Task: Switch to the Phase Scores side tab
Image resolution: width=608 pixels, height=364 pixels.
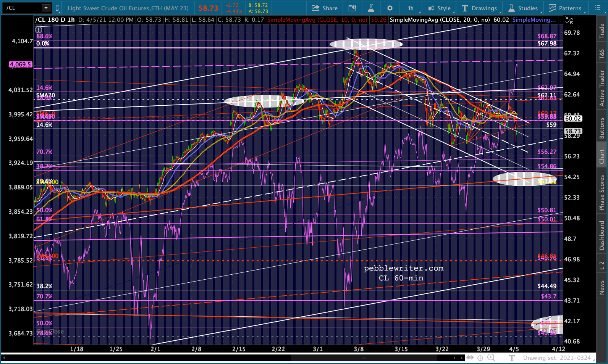Action: tap(602, 193)
